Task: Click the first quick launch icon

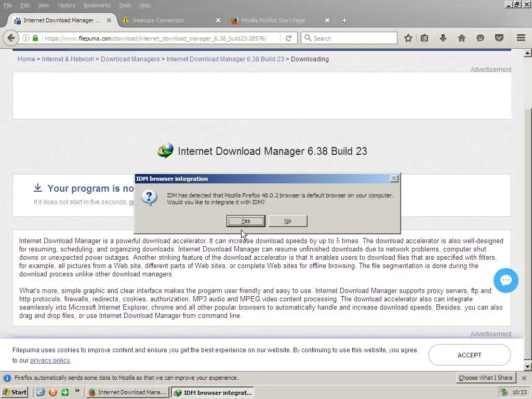Action: (x=41, y=392)
